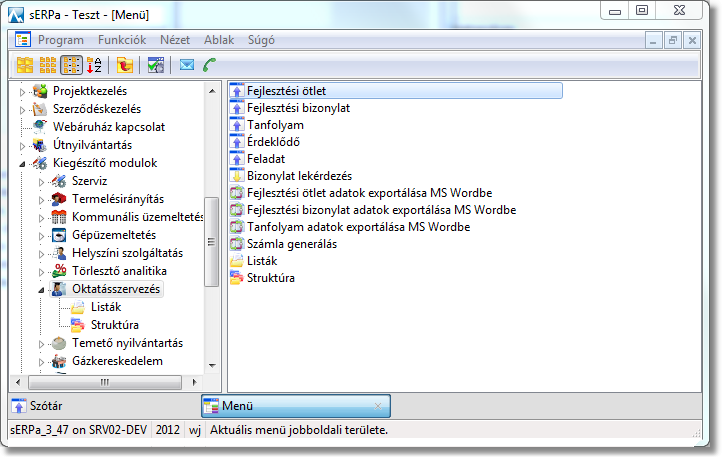The height and width of the screenshot is (459, 722).
Task: Click the large icons view toolbar button
Action: [x=25, y=65]
